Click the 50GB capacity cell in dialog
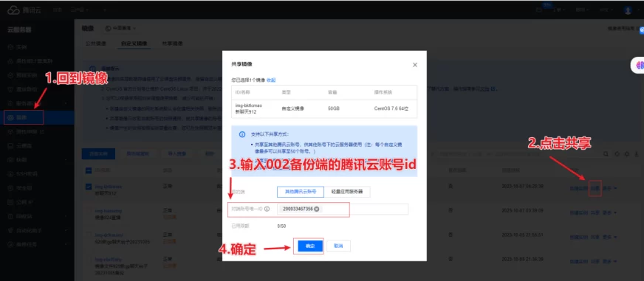644x281 pixels. point(334,108)
